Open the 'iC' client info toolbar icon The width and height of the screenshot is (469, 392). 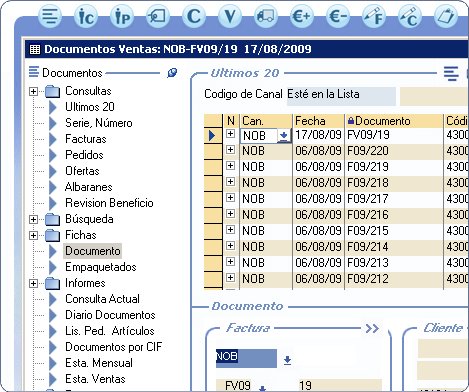(x=86, y=16)
